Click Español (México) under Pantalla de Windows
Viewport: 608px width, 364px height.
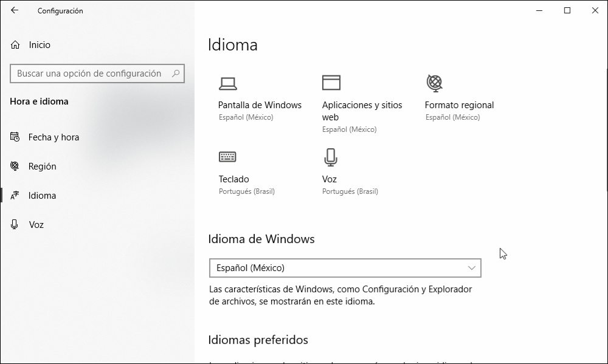(x=246, y=117)
